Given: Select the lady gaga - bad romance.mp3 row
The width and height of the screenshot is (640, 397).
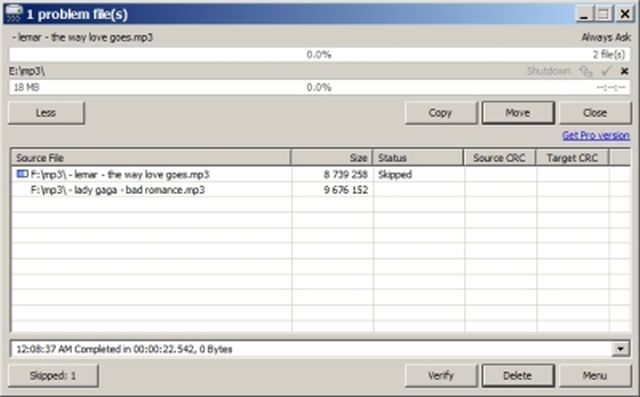Looking at the screenshot, I should pos(320,190).
